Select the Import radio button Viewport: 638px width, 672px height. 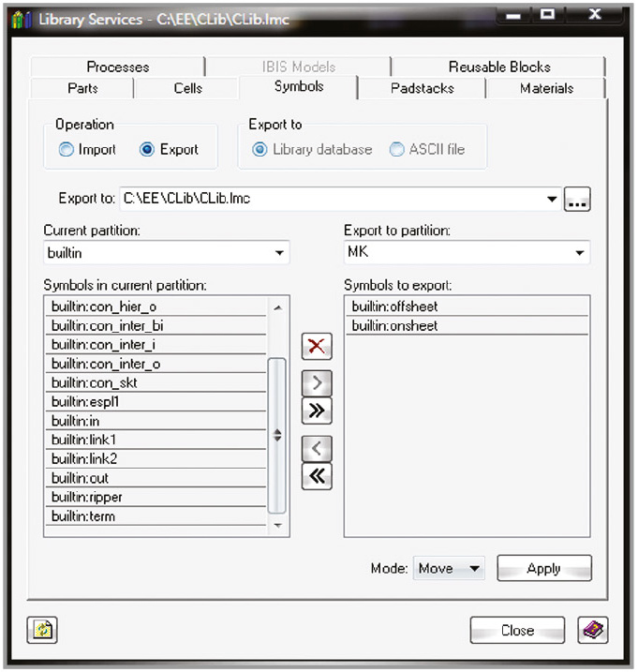66,149
